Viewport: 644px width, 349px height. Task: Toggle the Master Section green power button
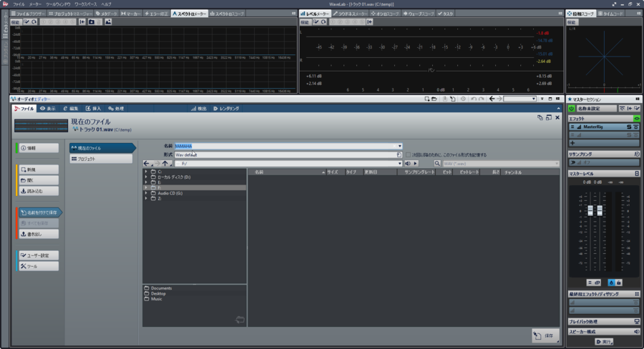[x=571, y=109]
